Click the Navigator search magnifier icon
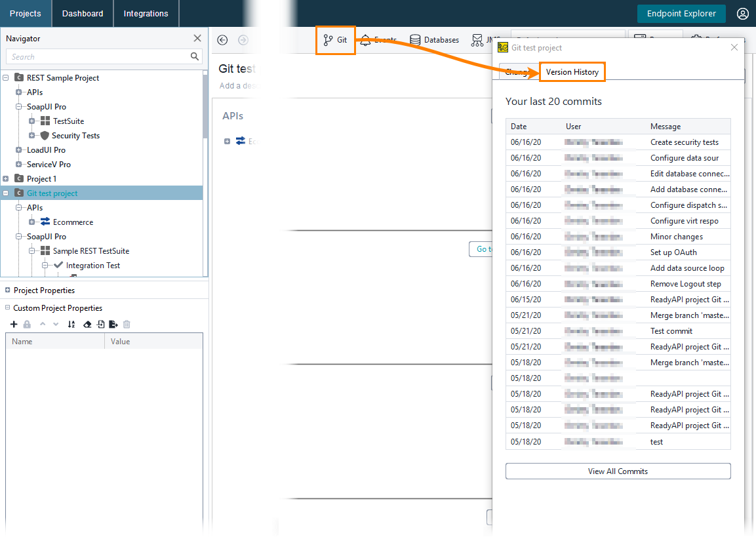The image size is (756, 537). pyautogui.click(x=194, y=56)
